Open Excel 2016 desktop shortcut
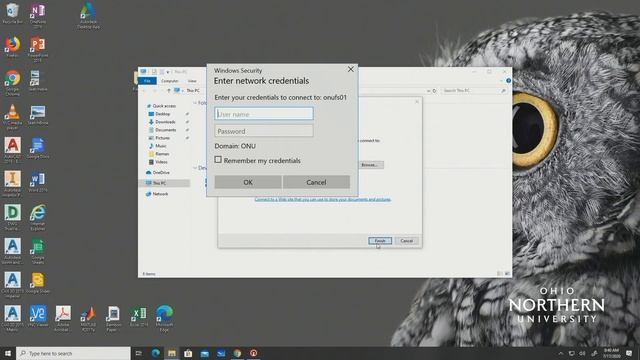 (139, 316)
